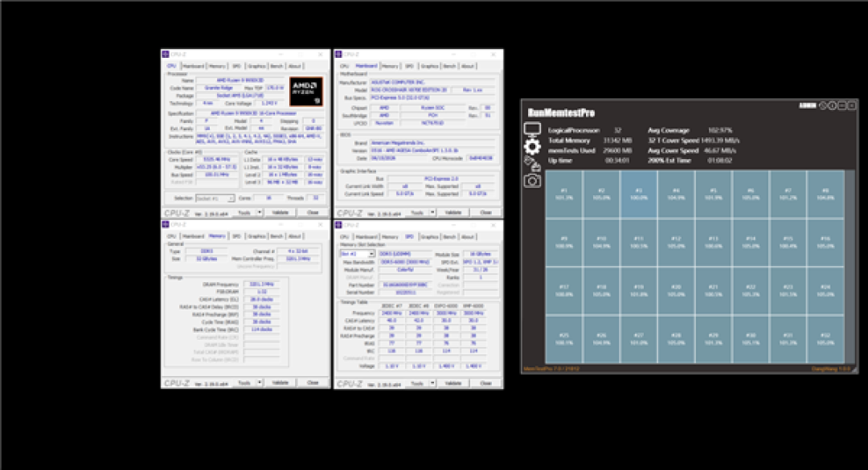Click the CPU-Z title icon of the CPU tab window
The height and width of the screenshot is (470, 868).
click(x=166, y=55)
